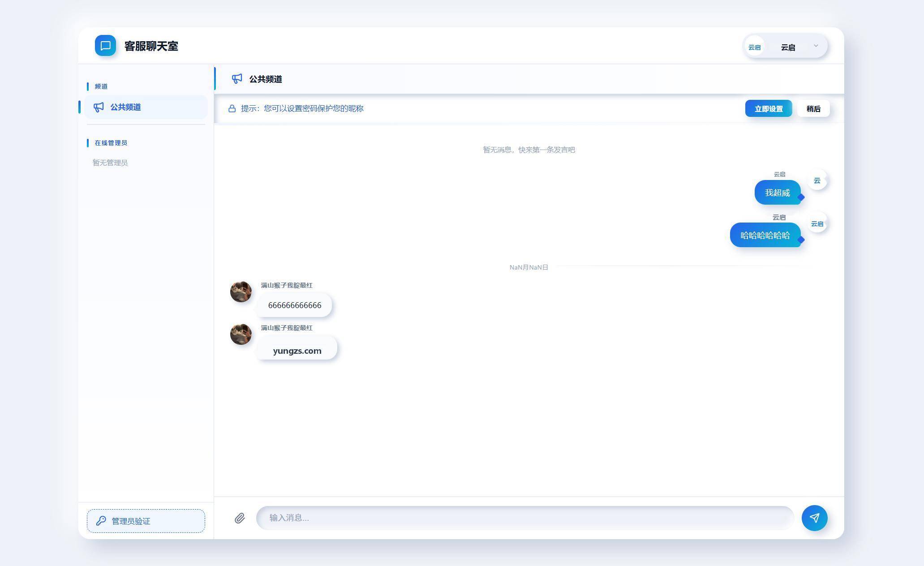924x566 pixels.
Task: Click the 云 avatar next to 我超威
Action: [817, 180]
